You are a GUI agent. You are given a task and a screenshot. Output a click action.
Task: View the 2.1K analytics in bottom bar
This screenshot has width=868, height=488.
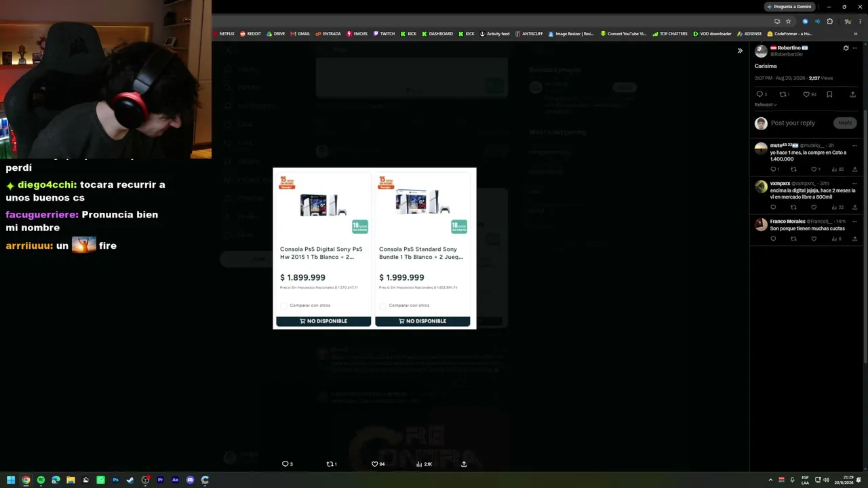[x=424, y=464]
